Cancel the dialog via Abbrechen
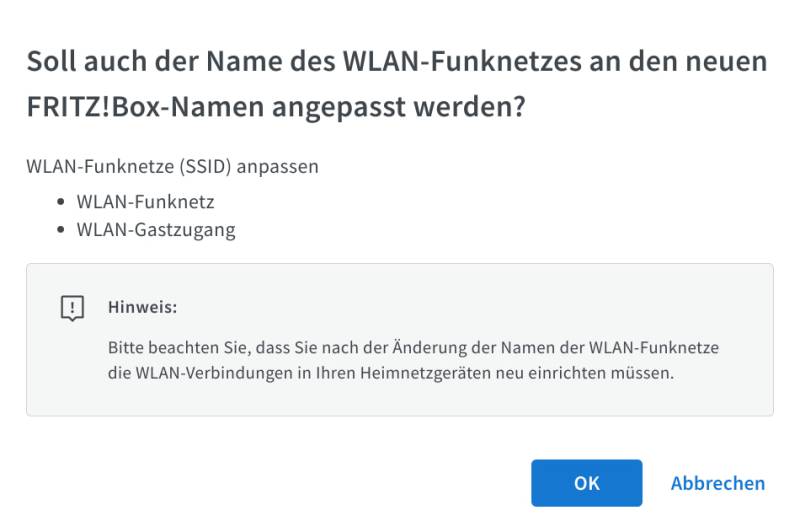Viewport: 800px width, 532px height. pos(717,483)
